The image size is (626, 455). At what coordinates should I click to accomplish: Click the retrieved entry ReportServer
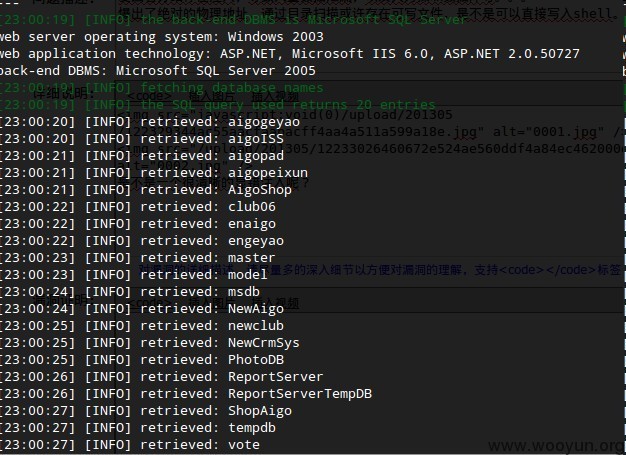pos(276,377)
